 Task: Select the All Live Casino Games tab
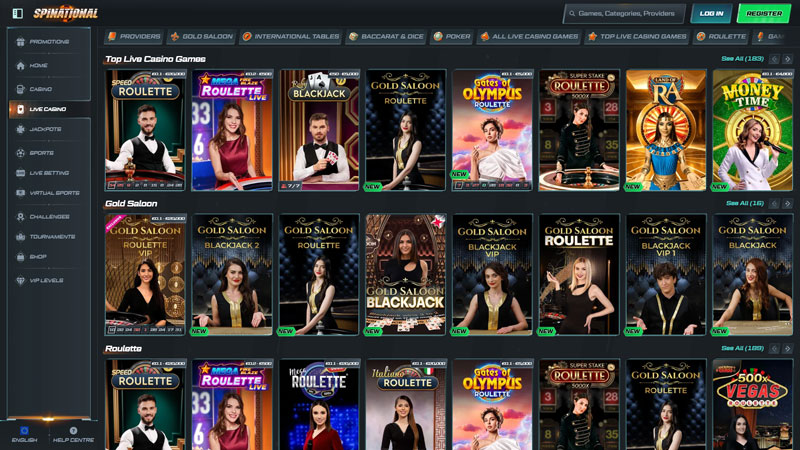(x=529, y=36)
